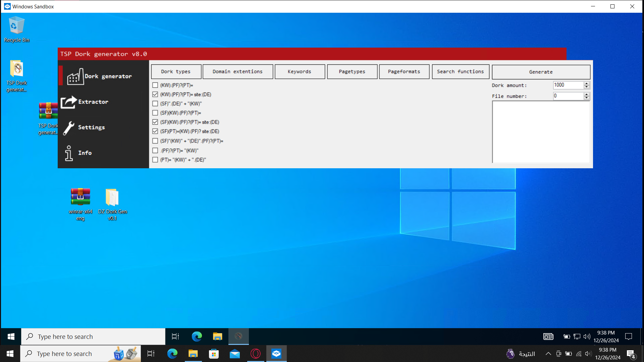Enable the (SF)".(DE)" + "(KW)" checkbox
This screenshot has height=362, width=644.
155,104
